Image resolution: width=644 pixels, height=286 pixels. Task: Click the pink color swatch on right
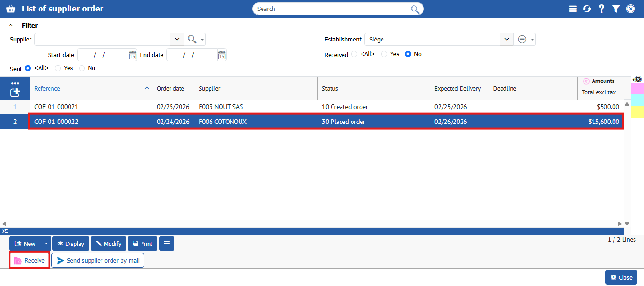(x=637, y=88)
